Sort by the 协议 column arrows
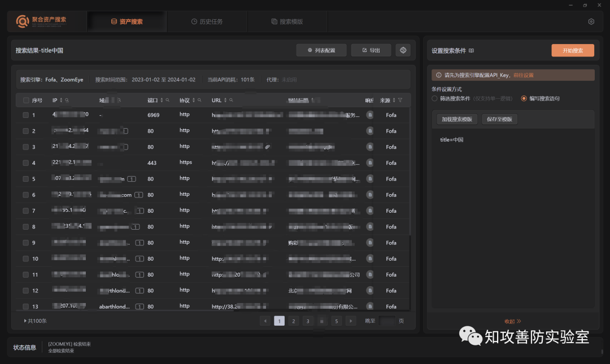The height and width of the screenshot is (364, 610). (x=194, y=100)
